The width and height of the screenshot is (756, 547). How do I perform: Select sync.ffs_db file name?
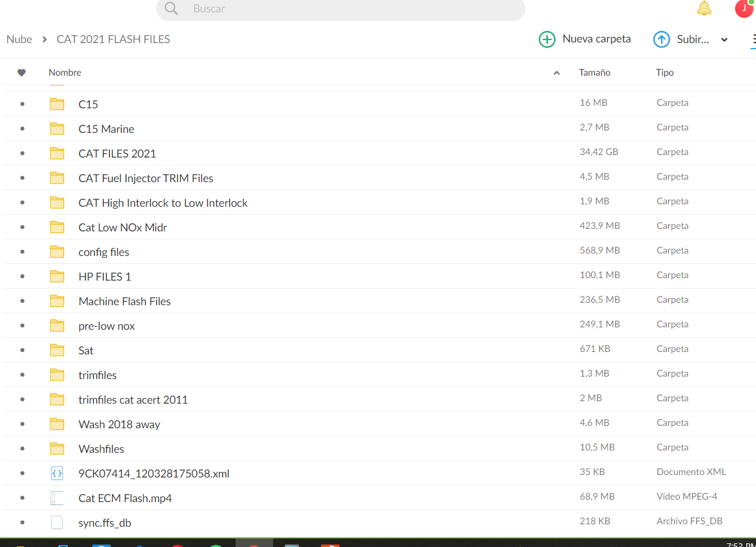[105, 523]
